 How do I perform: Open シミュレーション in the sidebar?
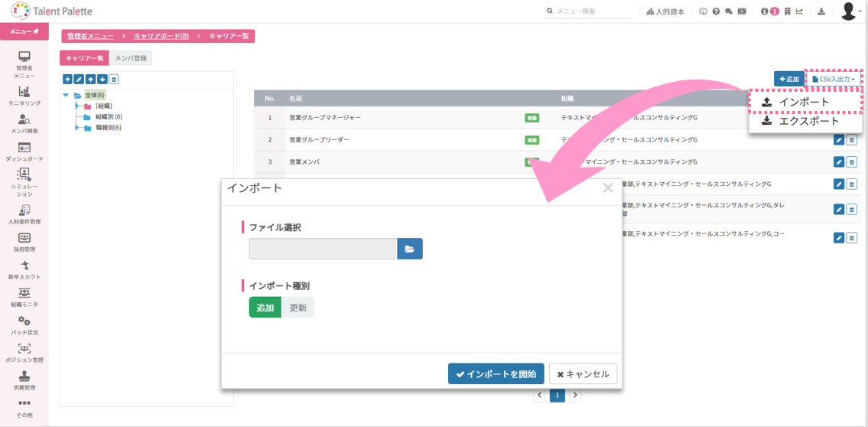coord(24,183)
